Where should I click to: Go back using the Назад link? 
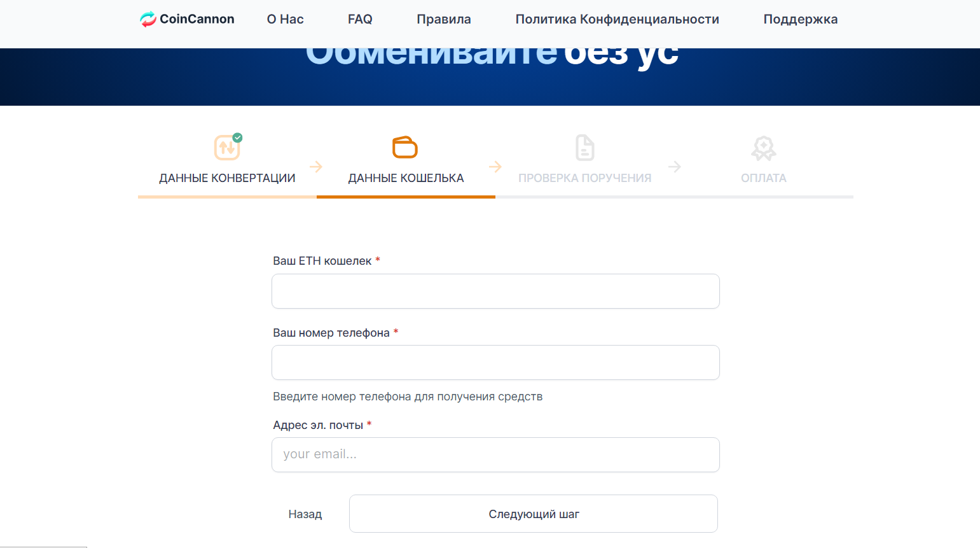305,514
